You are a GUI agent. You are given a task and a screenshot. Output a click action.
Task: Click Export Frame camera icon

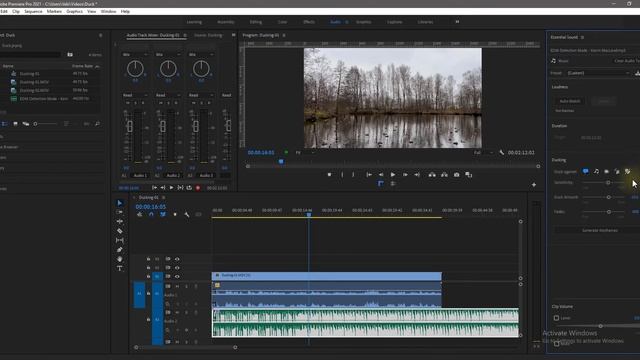click(x=456, y=175)
